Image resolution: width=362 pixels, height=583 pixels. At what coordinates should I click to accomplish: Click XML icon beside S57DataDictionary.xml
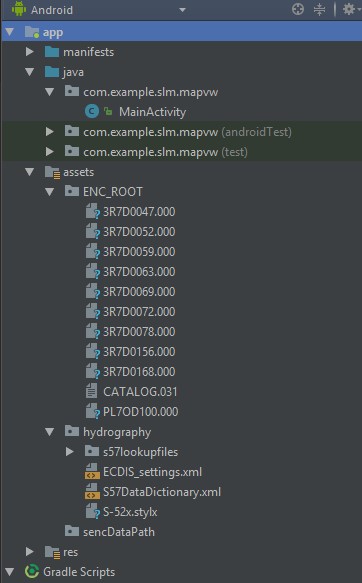(92, 492)
